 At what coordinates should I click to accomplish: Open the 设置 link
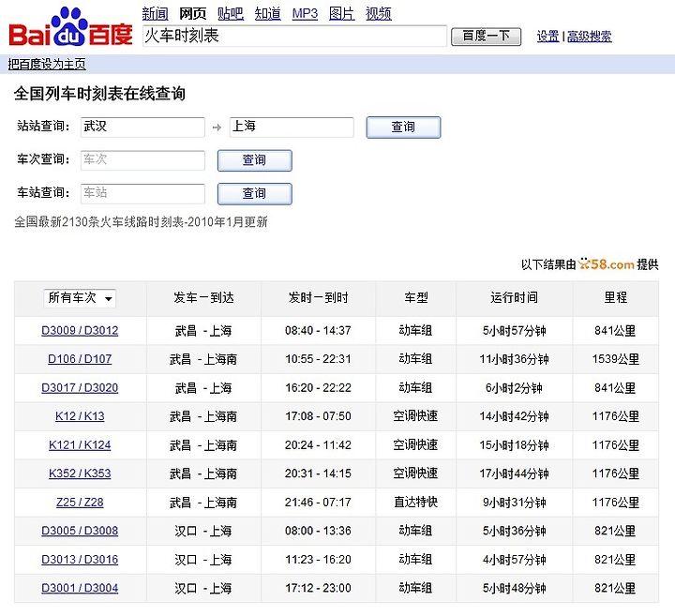(547, 37)
